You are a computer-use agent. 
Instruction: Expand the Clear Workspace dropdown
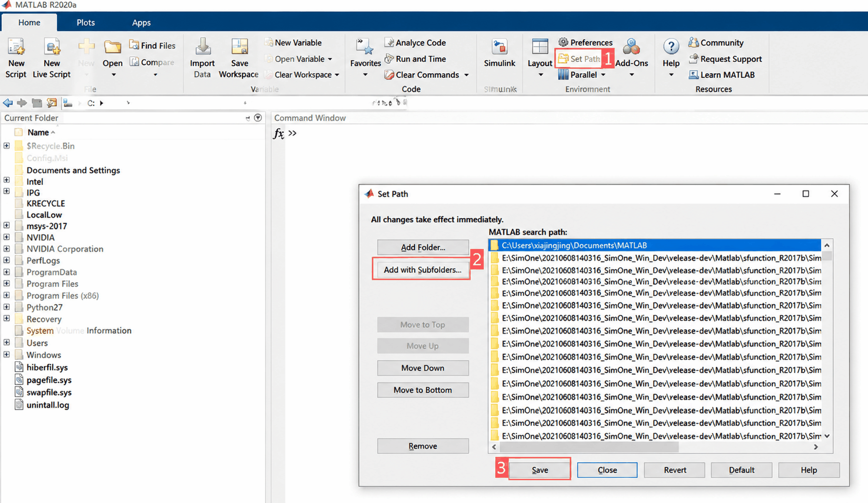337,75
